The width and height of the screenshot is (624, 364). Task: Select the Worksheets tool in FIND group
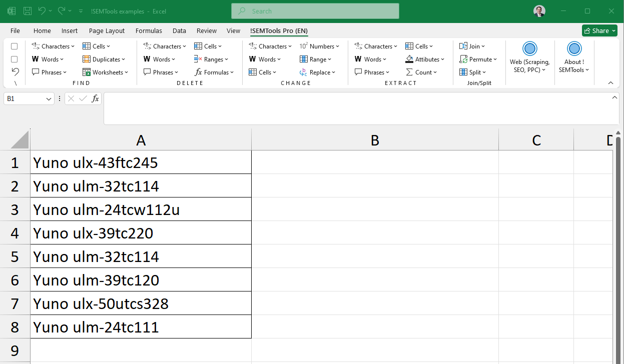pos(106,72)
